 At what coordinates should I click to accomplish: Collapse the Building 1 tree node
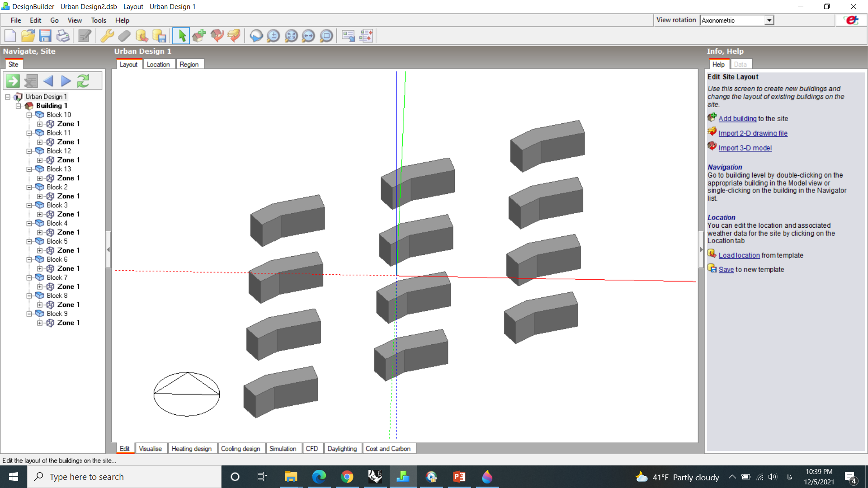point(18,106)
